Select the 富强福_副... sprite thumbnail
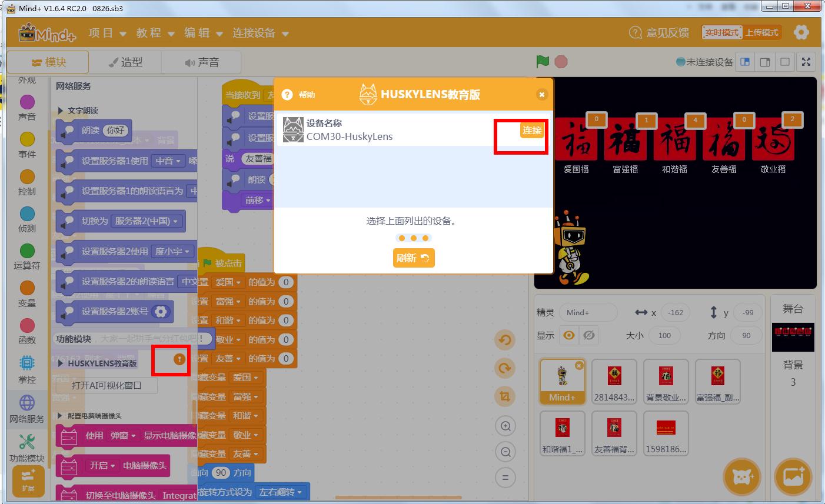 tap(717, 382)
